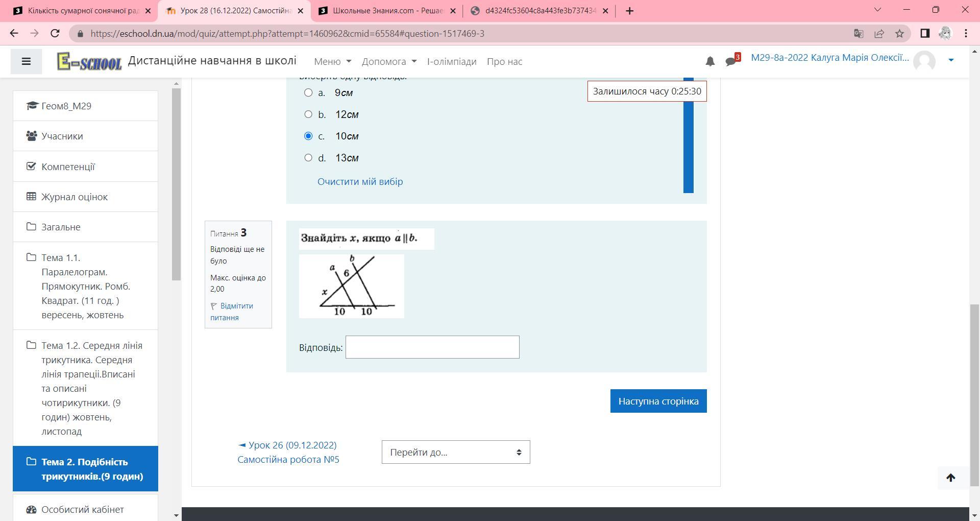This screenshot has width=980, height=521.
Task: Click the scroll-to-top arrow button
Action: coord(950,478)
